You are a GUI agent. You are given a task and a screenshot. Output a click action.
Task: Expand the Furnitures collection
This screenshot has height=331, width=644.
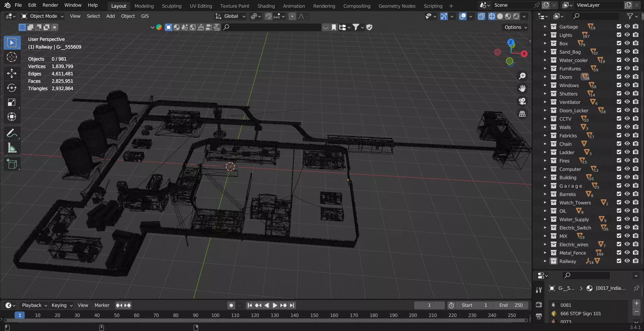click(x=545, y=68)
